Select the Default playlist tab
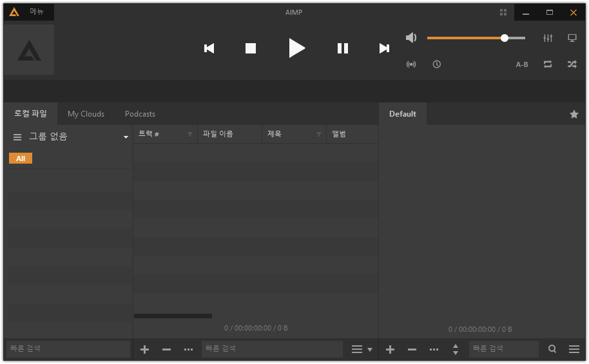The width and height of the screenshot is (589, 364). point(402,114)
